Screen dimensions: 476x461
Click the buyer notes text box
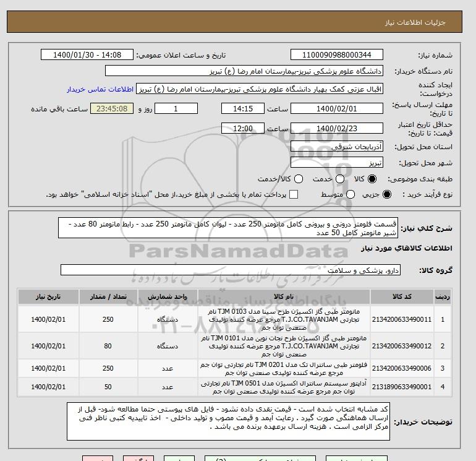point(228,421)
